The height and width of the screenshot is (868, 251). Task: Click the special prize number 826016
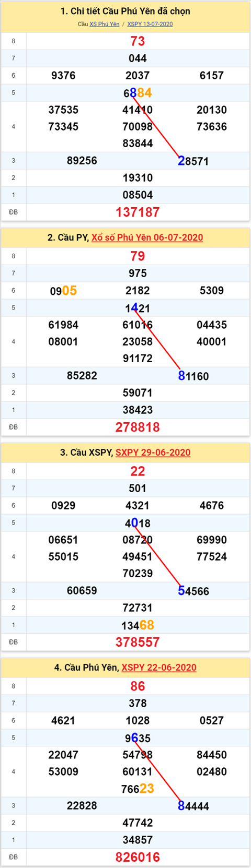[x=138, y=858]
